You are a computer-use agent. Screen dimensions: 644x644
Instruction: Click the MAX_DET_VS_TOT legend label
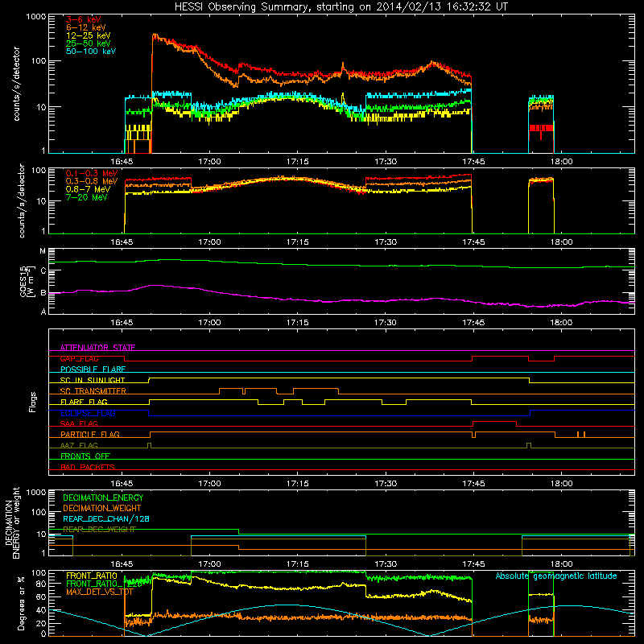click(100, 592)
